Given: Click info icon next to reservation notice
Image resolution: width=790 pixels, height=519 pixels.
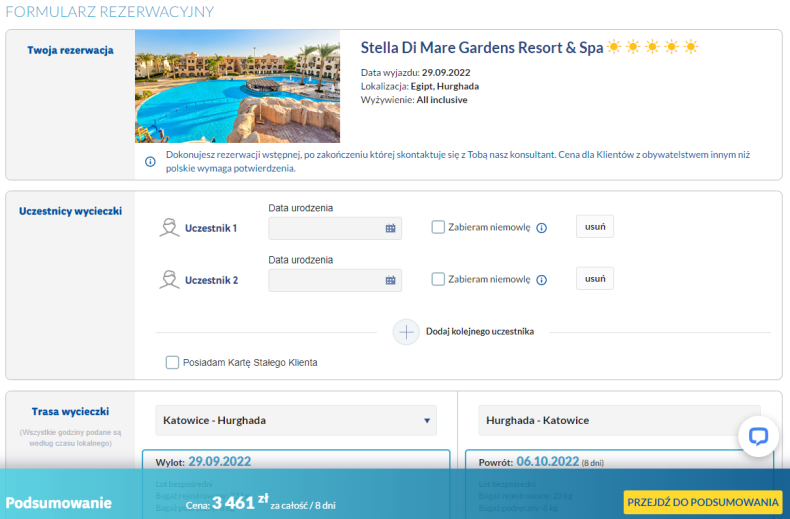Looking at the screenshot, I should point(150,162).
